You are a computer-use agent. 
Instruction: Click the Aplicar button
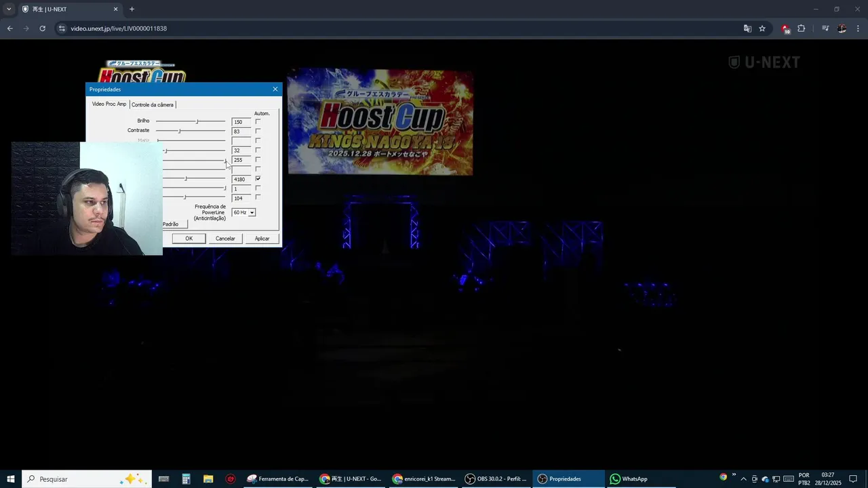point(262,239)
